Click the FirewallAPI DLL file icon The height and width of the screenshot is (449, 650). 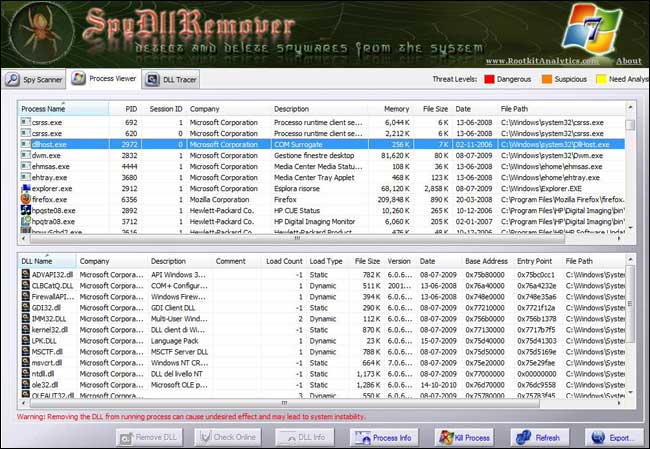pos(26,296)
